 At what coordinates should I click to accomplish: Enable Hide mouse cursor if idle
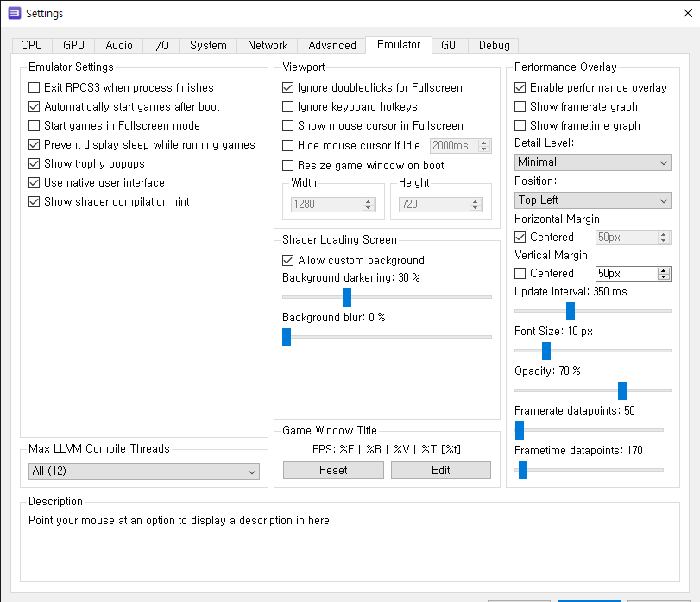(x=351, y=146)
